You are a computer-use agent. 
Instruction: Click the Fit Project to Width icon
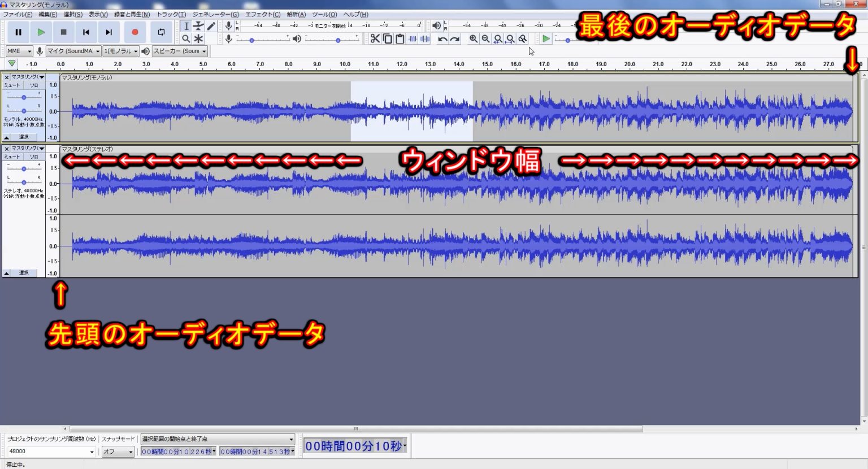(x=510, y=38)
